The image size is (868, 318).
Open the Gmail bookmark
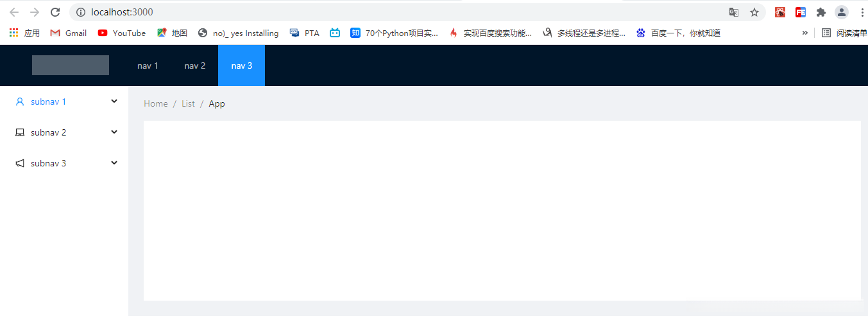(69, 33)
